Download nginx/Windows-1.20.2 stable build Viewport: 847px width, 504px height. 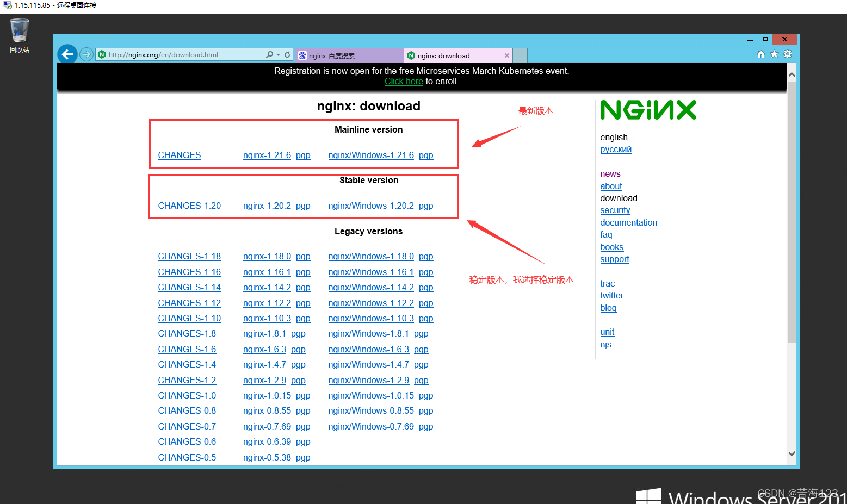371,206
